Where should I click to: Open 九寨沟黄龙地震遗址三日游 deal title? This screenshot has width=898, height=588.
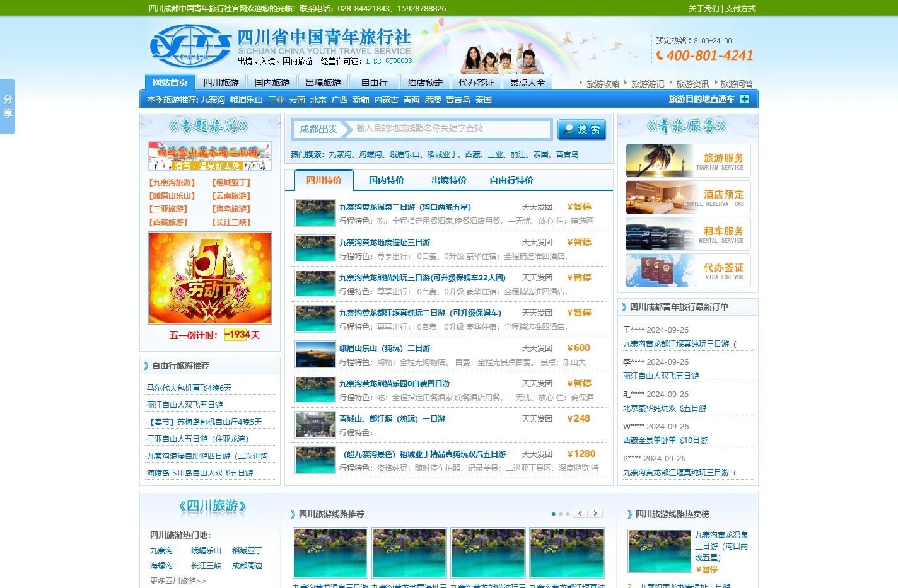pyautogui.click(x=385, y=243)
